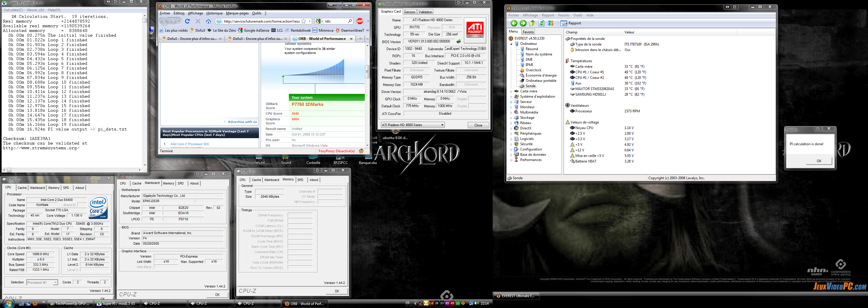The image size is (868, 308).
Task: Click OK in PI calculation done dialog
Action: pos(819,161)
